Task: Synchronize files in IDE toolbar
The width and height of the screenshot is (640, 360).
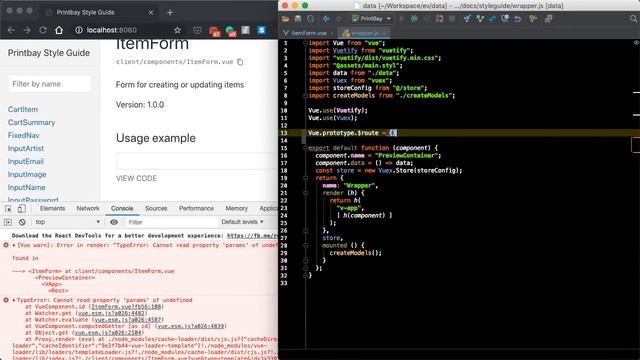Action: [x=311, y=19]
